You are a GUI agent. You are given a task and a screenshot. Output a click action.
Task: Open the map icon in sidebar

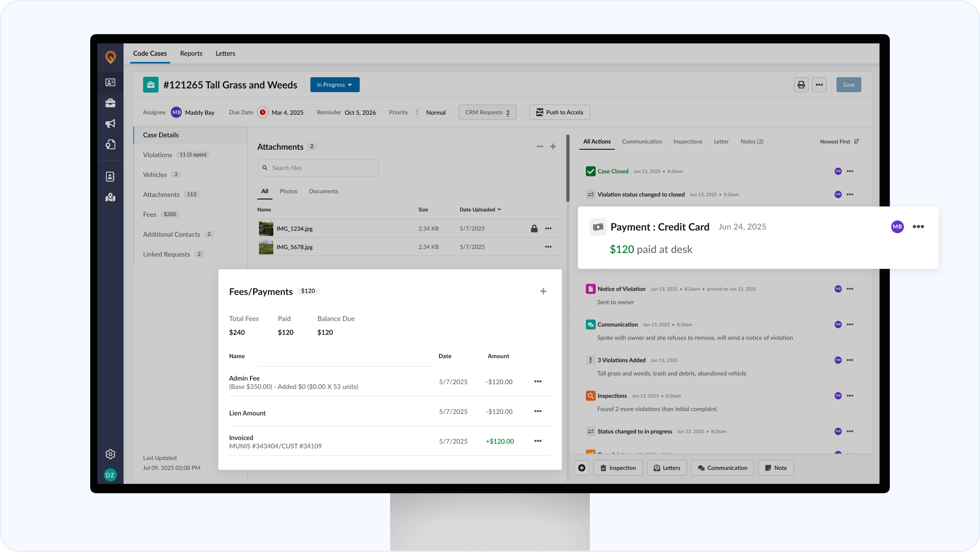click(x=110, y=197)
